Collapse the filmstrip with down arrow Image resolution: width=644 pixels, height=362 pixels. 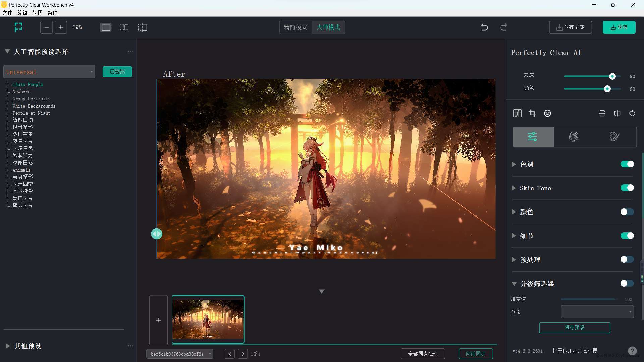tap(321, 291)
